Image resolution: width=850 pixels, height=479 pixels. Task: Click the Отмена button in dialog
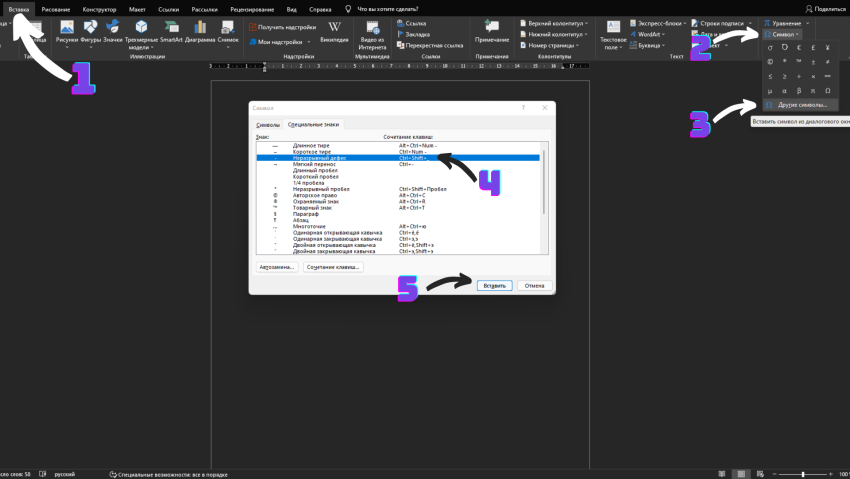coord(534,286)
